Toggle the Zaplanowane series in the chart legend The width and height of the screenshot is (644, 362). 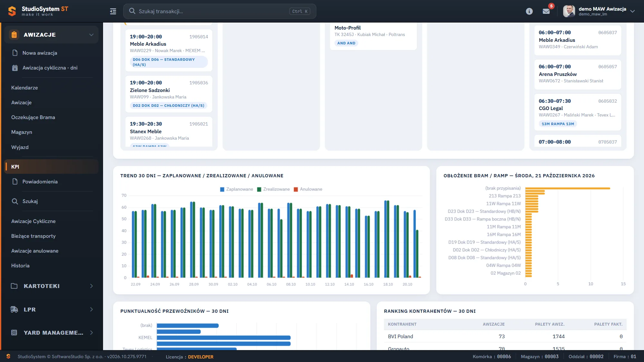[236, 189]
